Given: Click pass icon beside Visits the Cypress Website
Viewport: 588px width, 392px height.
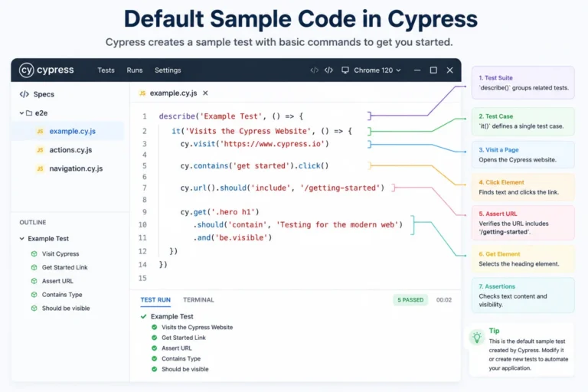Looking at the screenshot, I should click(x=154, y=327).
